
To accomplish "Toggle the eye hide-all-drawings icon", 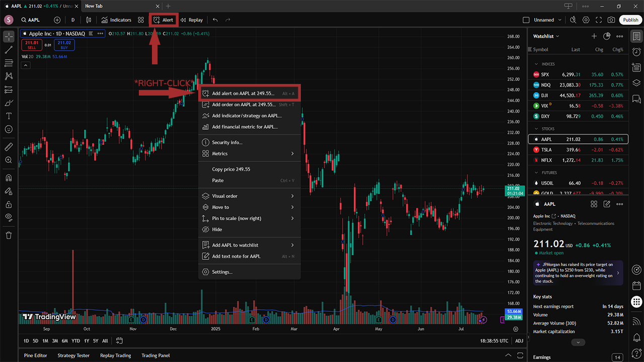I will click(x=9, y=217).
